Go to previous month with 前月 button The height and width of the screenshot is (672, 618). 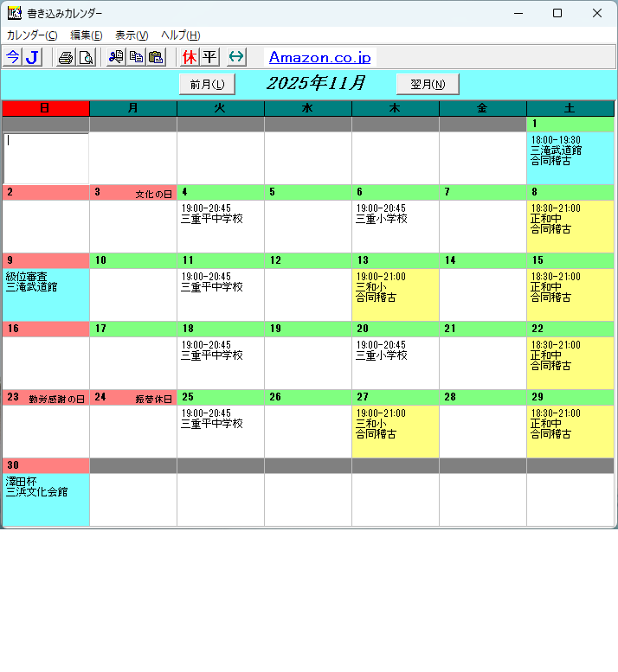pos(207,84)
